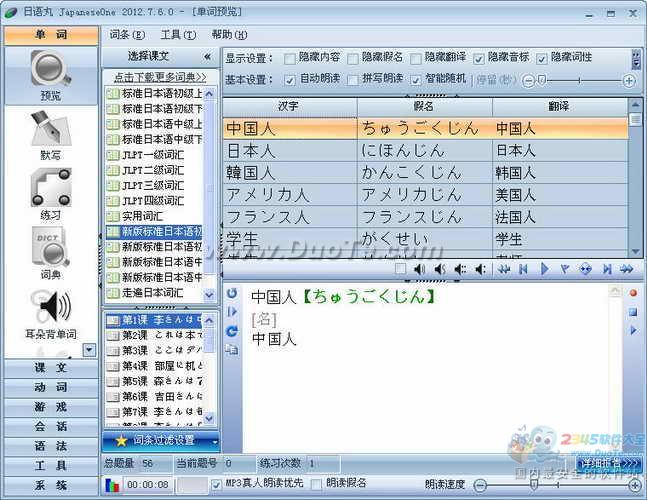647x500 pixels.
Task: Jump to the last word with skip-forward icon
Action: click(x=607, y=269)
